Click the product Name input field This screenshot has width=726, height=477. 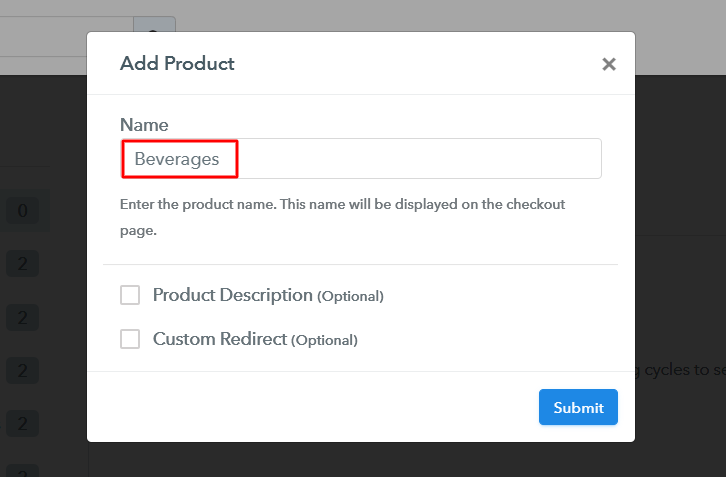click(361, 158)
